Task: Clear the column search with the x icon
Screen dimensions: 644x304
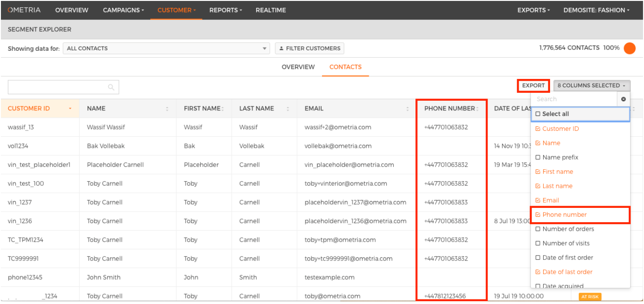Action: point(623,99)
